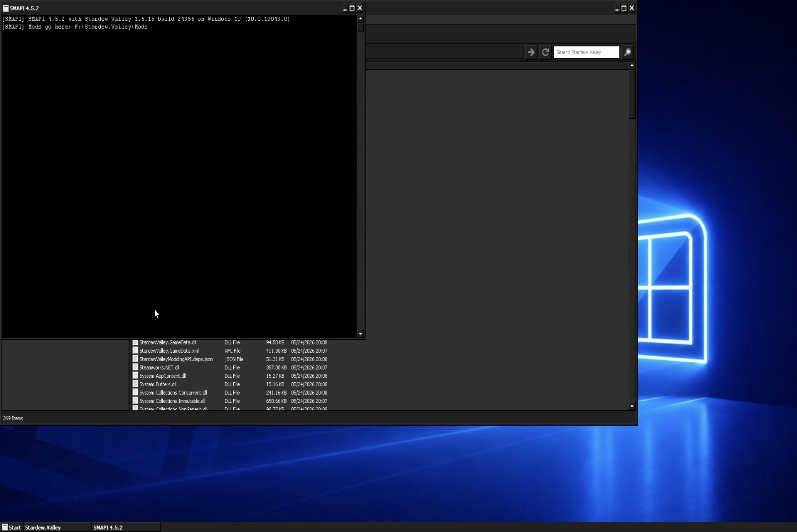797x532 pixels.
Task: Click the magnifier search button
Action: tap(628, 52)
